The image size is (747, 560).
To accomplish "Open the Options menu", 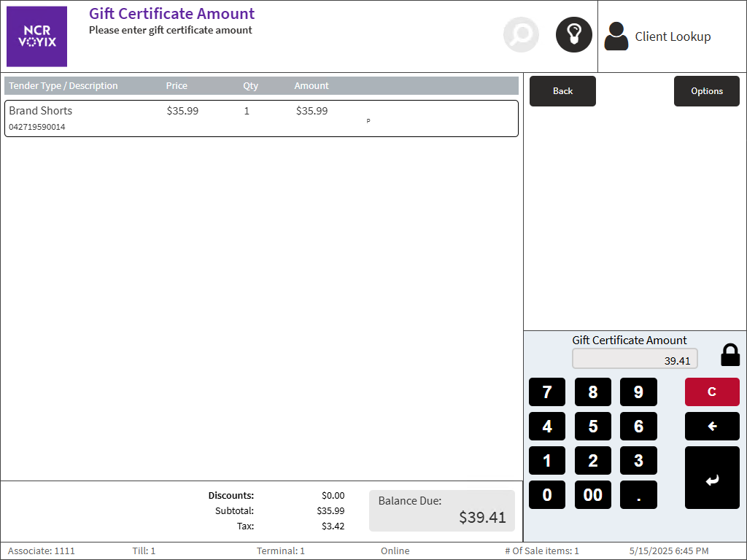I will [706, 91].
